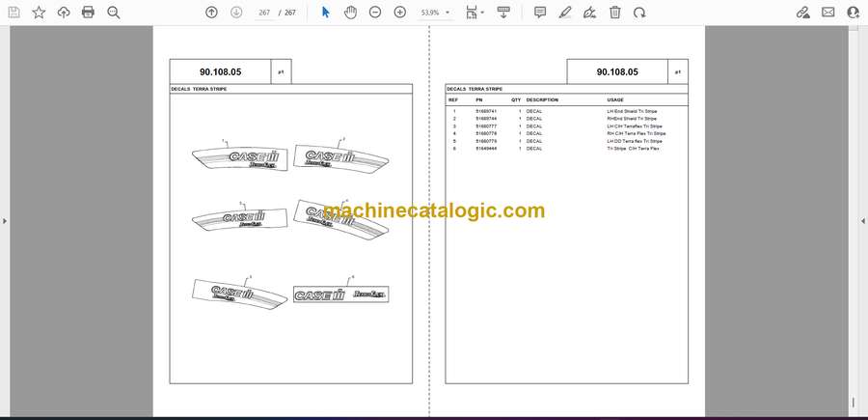This screenshot has width=868, height=420.
Task: Send file by email envelope icon
Action: 828,13
